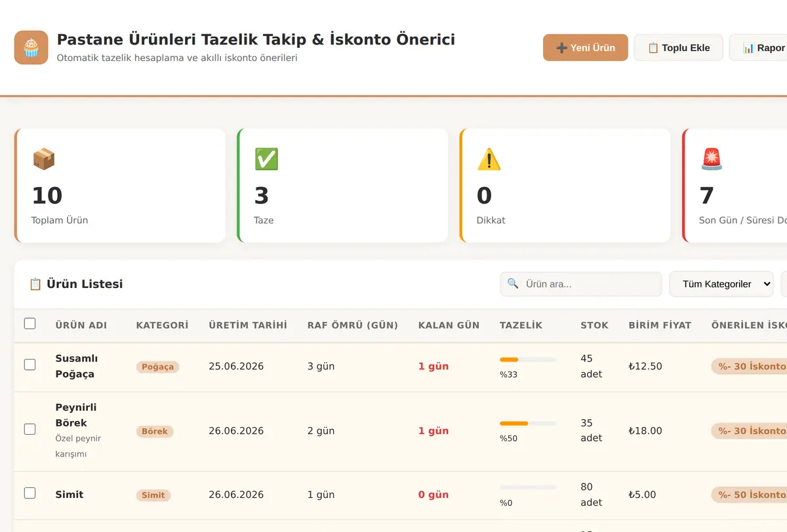Check the Peynirli Börek row checkbox
This screenshot has width=787, height=532.
tap(30, 429)
